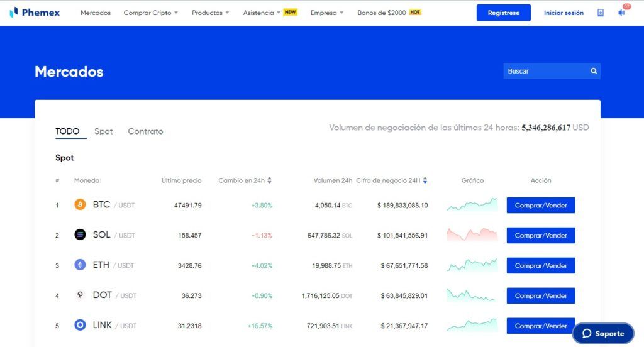Viewport: 644px width, 347px height.
Task: Open the ETH price chart thumbnail
Action: click(x=472, y=265)
